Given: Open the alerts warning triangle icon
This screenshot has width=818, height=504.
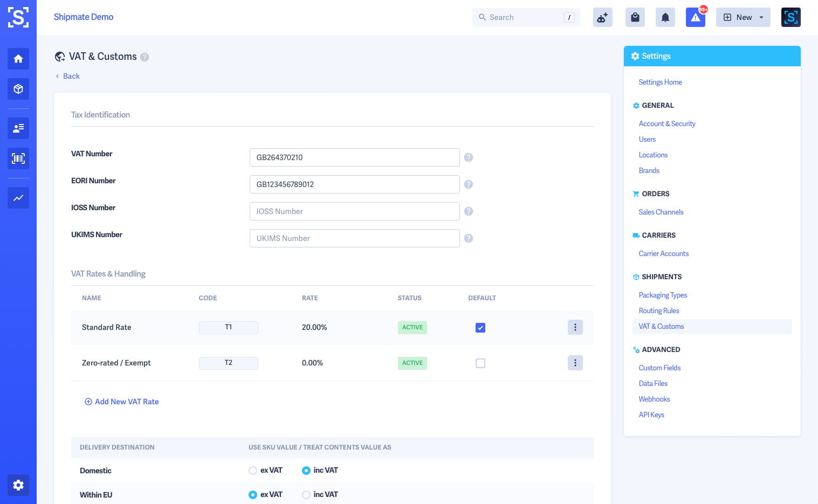Looking at the screenshot, I should (x=696, y=17).
